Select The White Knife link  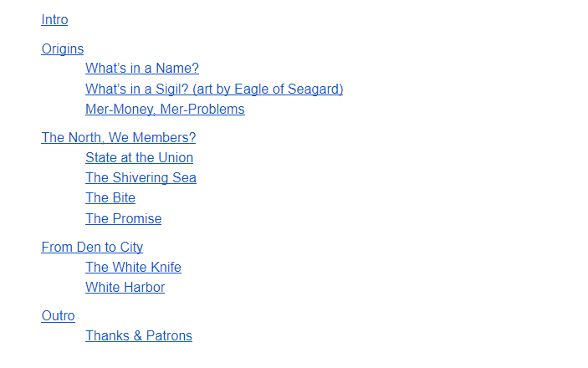[x=133, y=267]
